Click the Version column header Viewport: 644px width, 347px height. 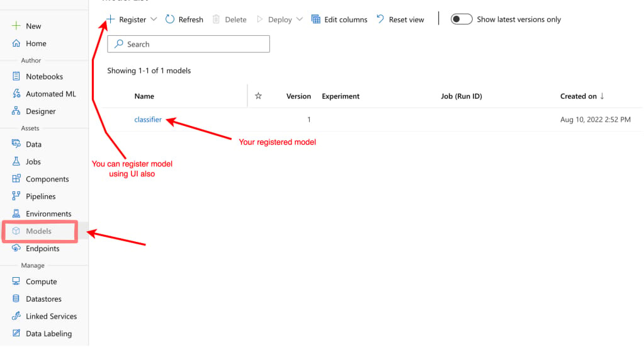click(298, 96)
